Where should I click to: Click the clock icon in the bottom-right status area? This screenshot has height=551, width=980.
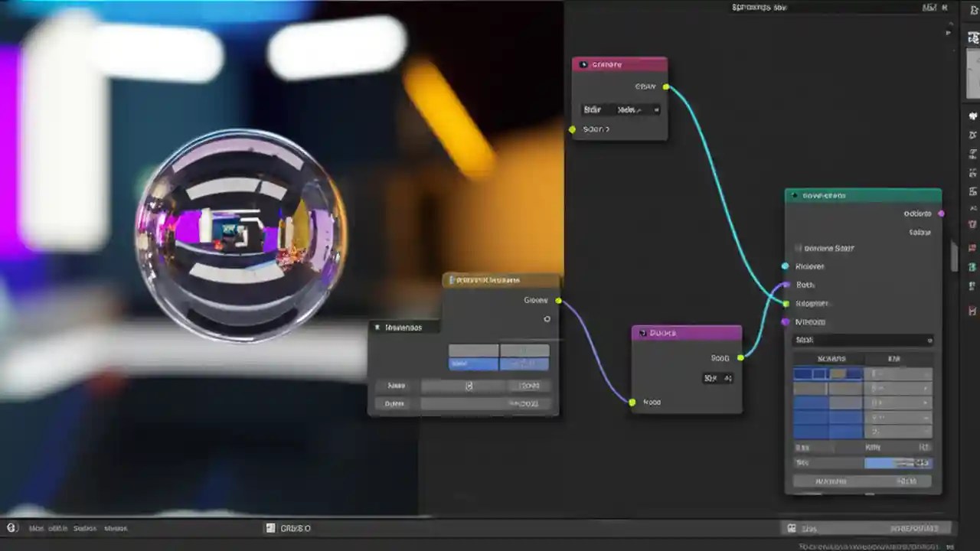tap(794, 527)
